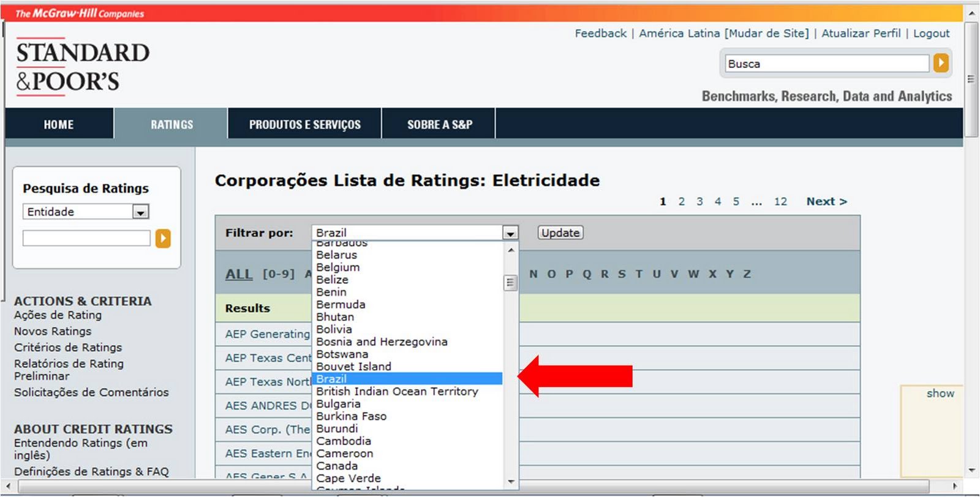
Task: Choose Belize from the dropdown list
Action: point(407,280)
